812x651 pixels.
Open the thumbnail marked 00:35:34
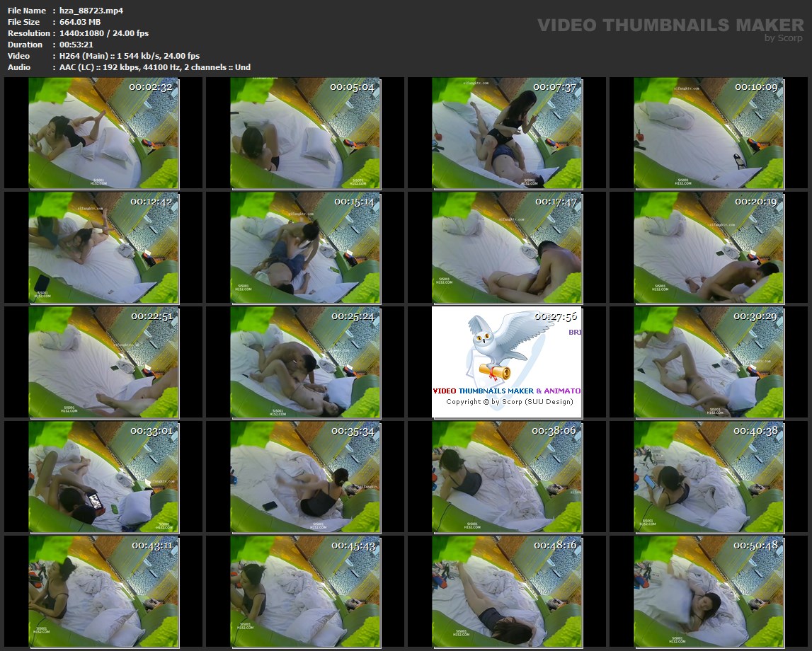[306, 477]
